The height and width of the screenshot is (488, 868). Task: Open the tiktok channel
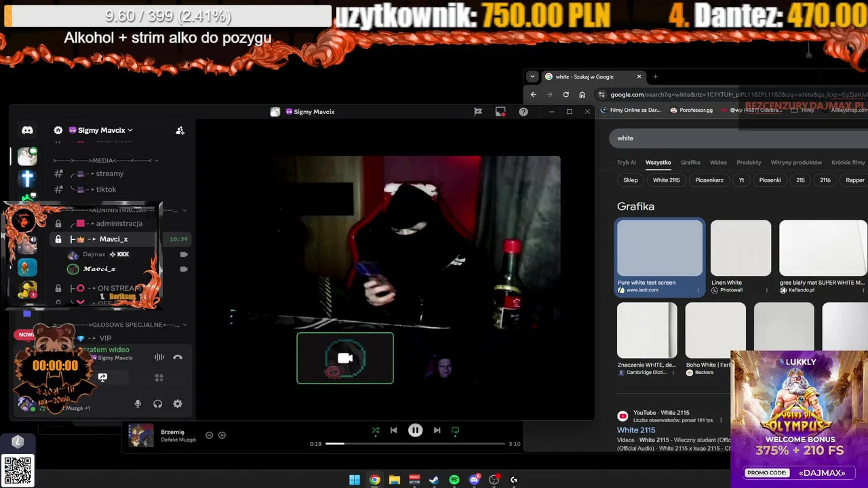(x=106, y=189)
